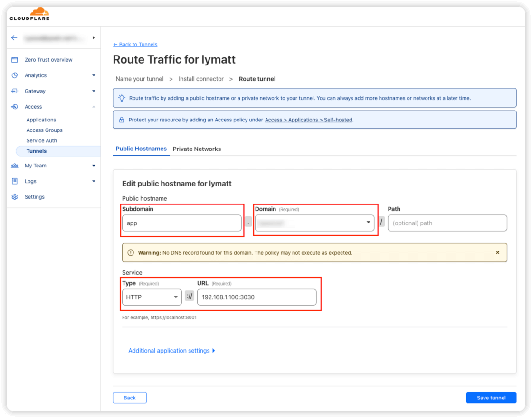Click the My Team people icon
The width and height of the screenshot is (532, 418).
click(x=15, y=166)
